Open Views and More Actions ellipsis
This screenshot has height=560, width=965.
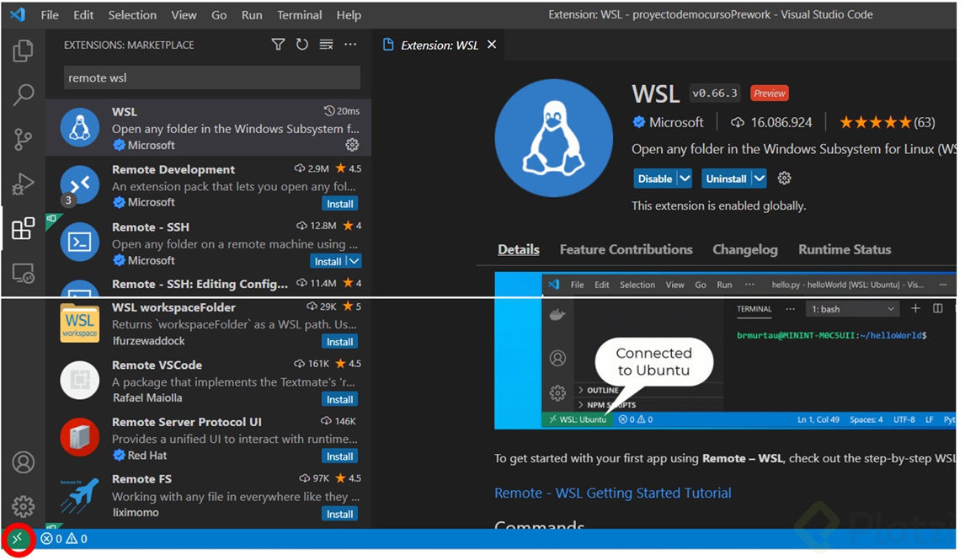(350, 45)
